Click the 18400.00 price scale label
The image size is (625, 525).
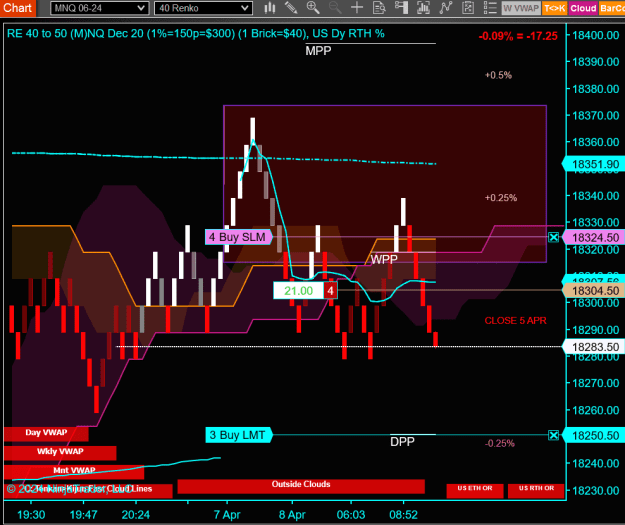click(x=596, y=35)
